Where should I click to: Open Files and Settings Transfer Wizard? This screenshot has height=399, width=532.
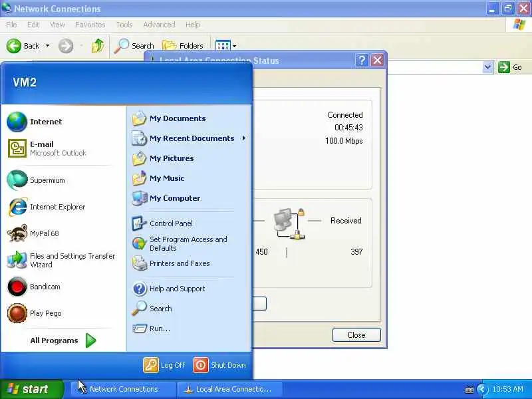pyautogui.click(x=63, y=260)
